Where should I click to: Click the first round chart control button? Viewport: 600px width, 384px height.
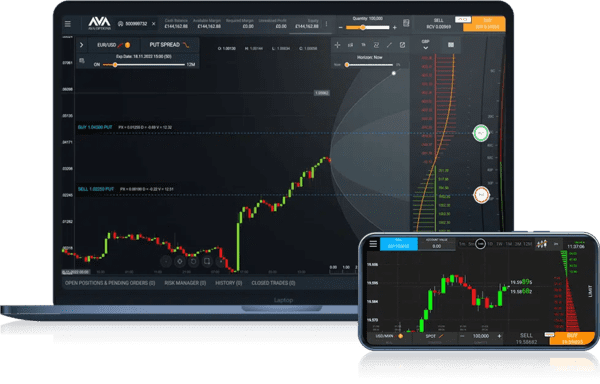[x=166, y=262]
